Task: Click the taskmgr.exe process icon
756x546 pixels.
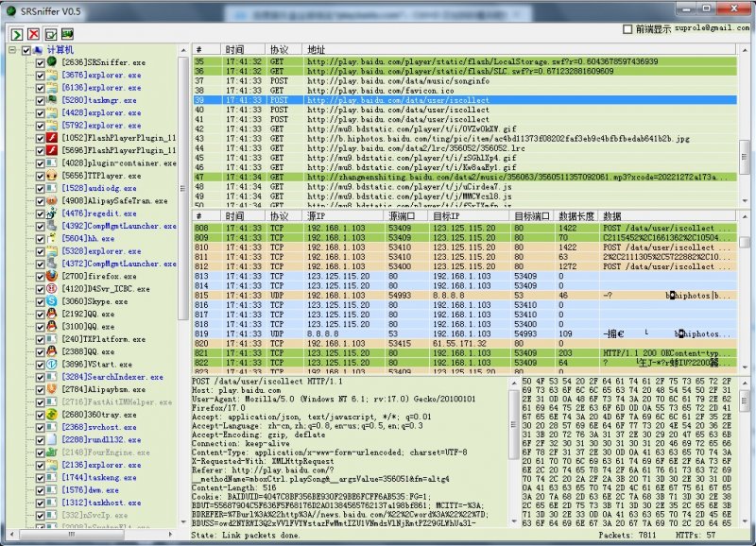Action: [x=52, y=100]
